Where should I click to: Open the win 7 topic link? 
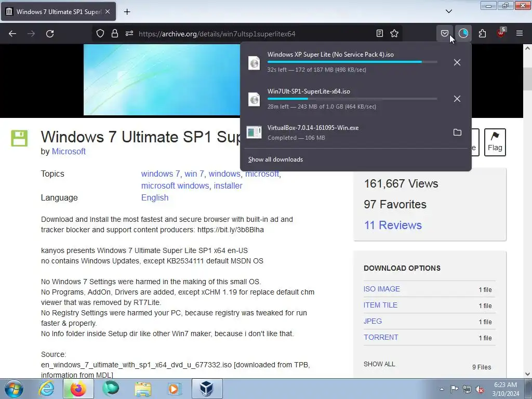194,174
